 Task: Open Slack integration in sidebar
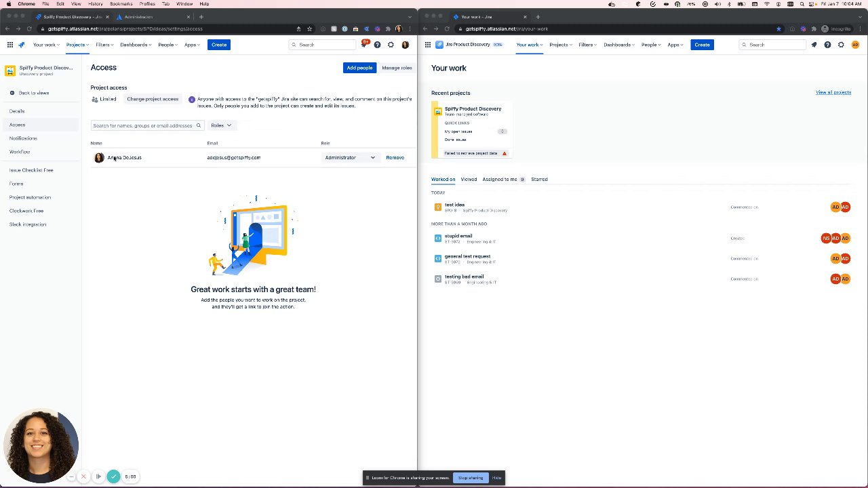tap(28, 224)
